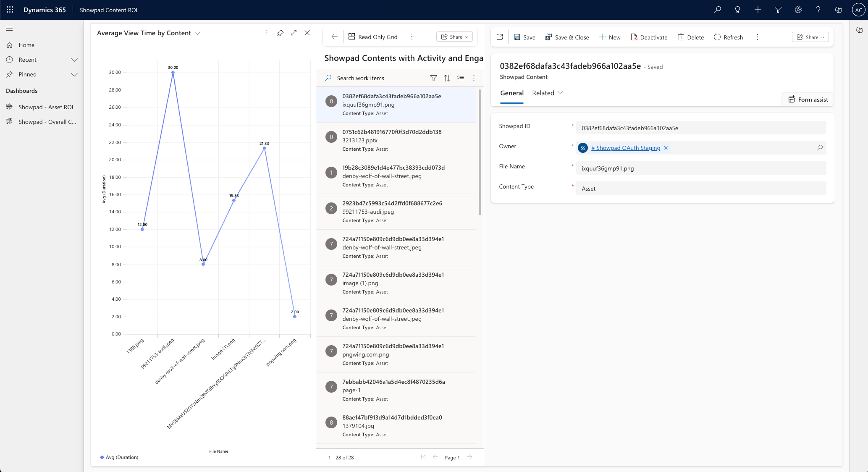Click the sort work items icon
868x472 pixels.
[447, 78]
